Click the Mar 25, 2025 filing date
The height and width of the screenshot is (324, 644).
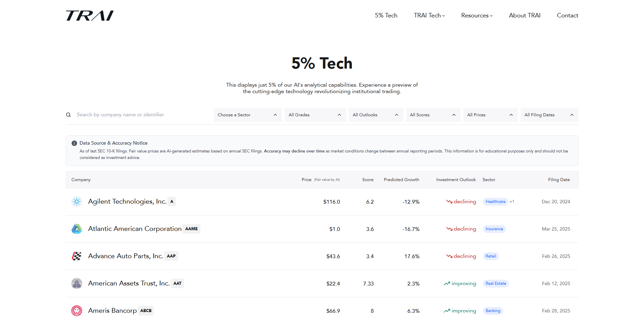[556, 229]
